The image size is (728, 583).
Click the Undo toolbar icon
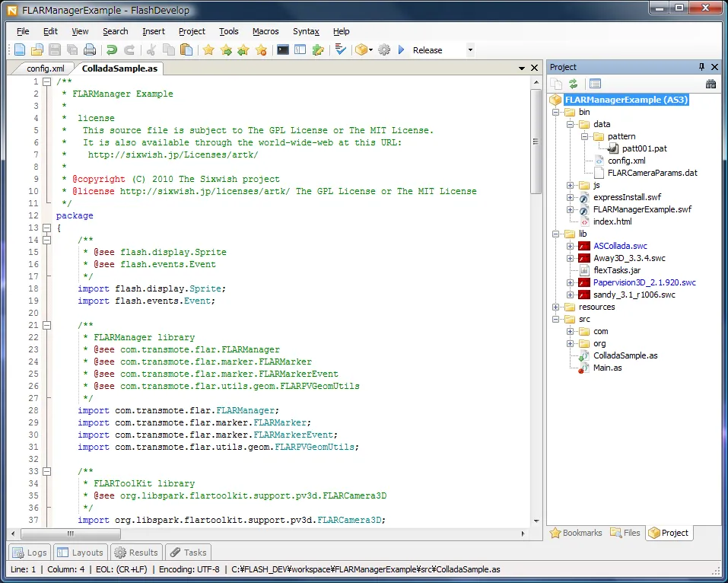point(111,49)
